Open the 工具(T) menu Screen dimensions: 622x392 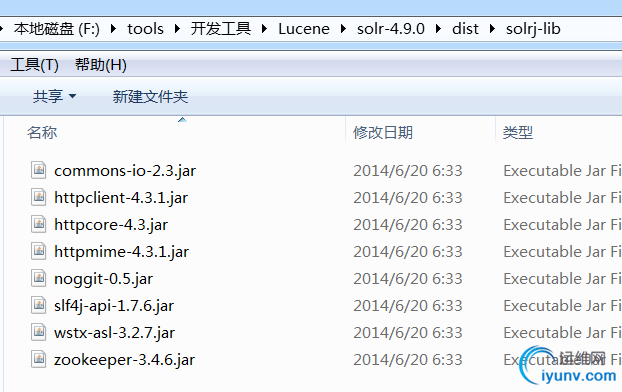35,65
